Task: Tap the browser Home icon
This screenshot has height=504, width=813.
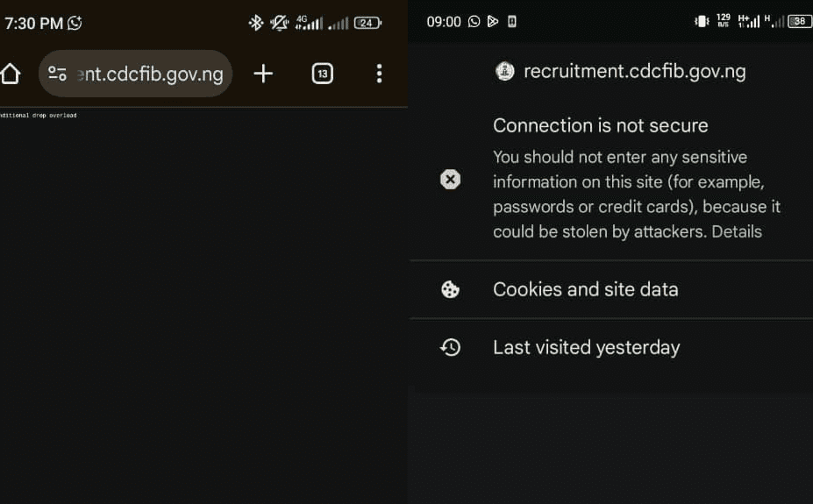Action: [x=10, y=74]
